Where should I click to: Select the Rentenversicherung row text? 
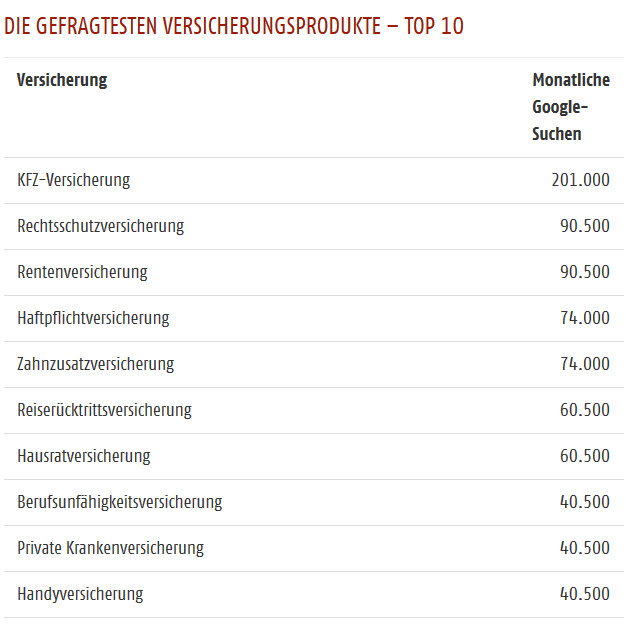(83, 272)
